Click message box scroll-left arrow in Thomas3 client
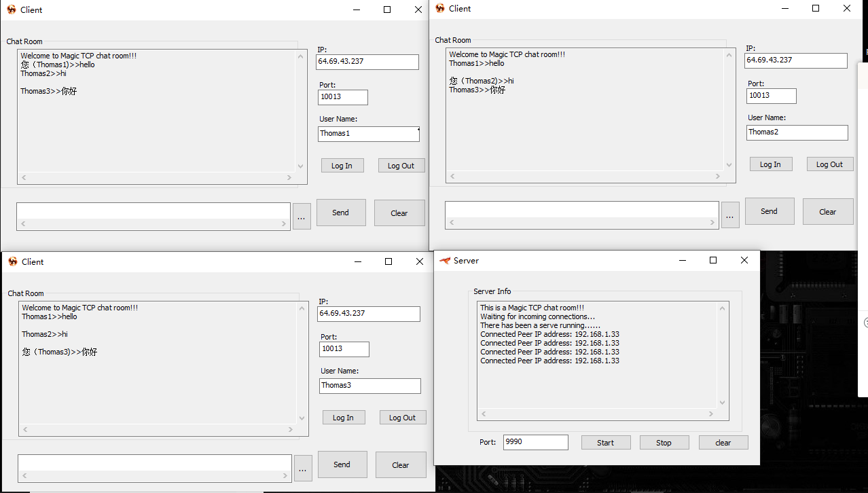Viewport: 868px width, 493px height. [x=24, y=476]
